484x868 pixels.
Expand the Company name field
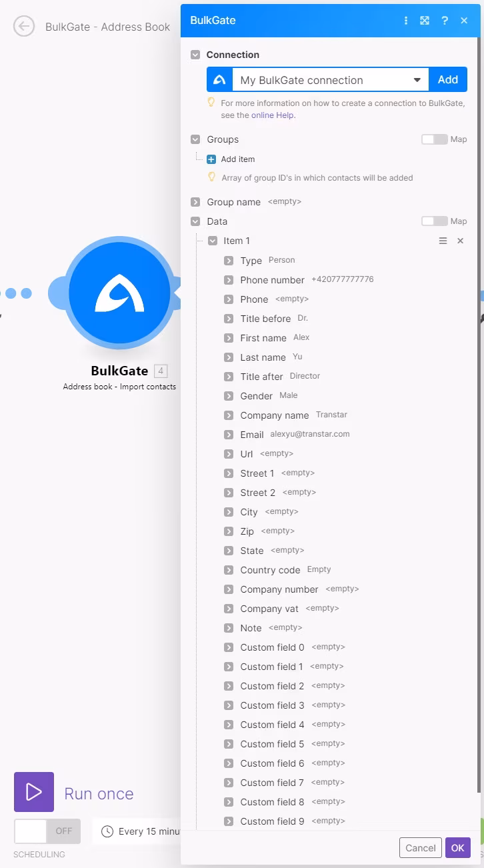[229, 415]
